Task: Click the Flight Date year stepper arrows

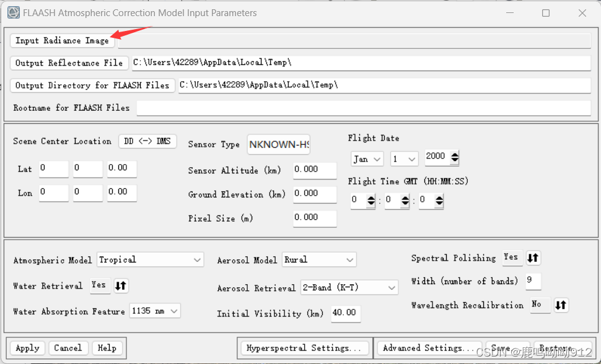Action: point(455,157)
